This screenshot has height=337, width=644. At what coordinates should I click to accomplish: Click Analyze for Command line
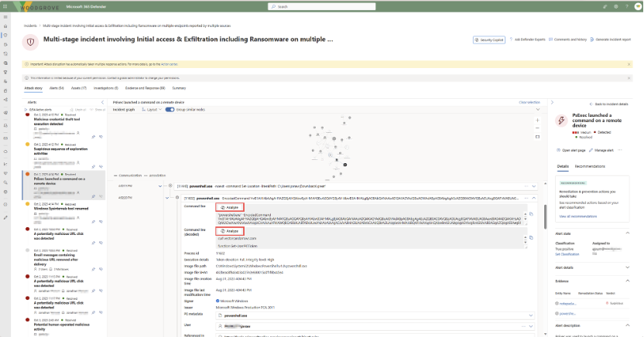230,207
